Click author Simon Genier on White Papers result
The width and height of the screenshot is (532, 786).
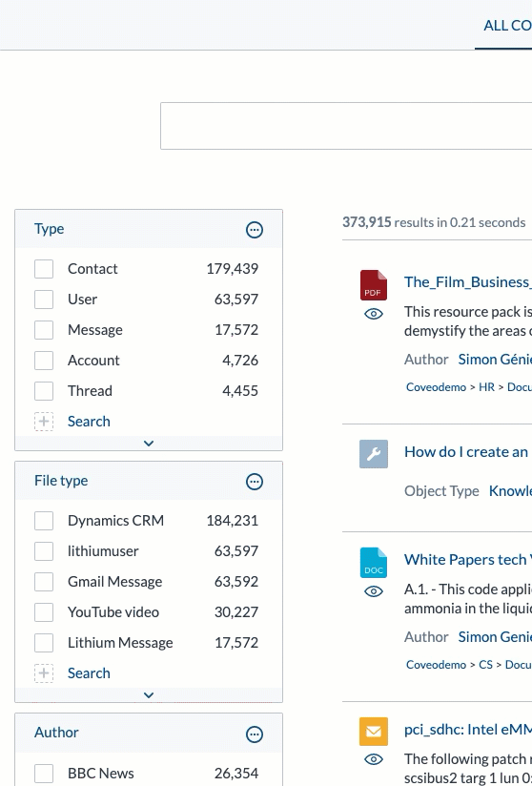click(495, 637)
